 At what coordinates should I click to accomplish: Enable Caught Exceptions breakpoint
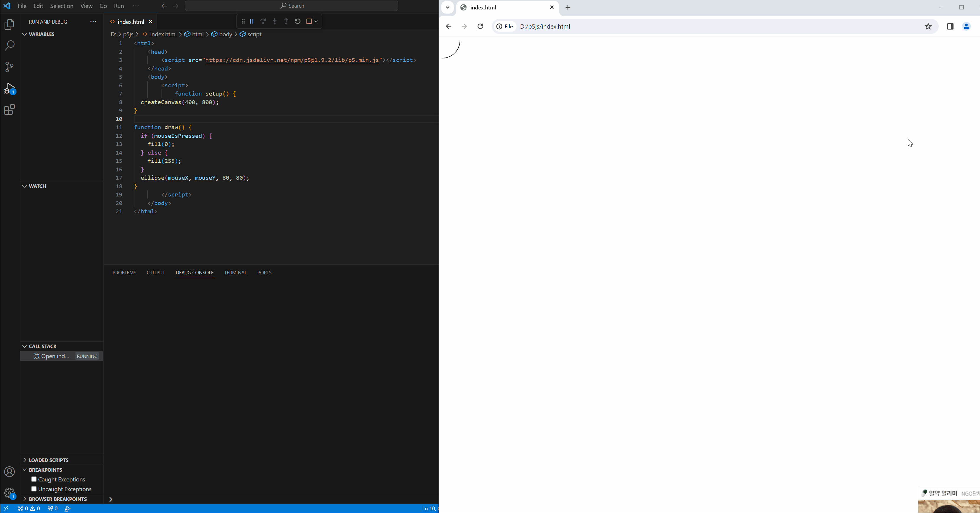pyautogui.click(x=34, y=479)
